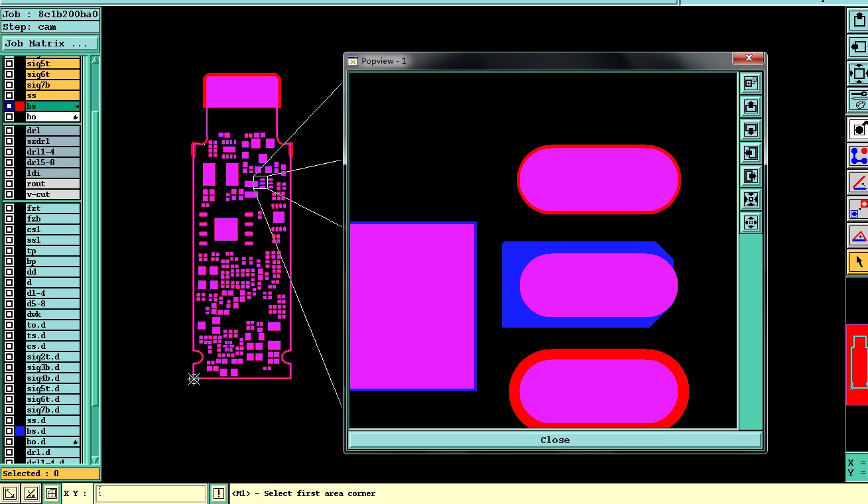
Task: Select layer name fzb
Action: 53,219
